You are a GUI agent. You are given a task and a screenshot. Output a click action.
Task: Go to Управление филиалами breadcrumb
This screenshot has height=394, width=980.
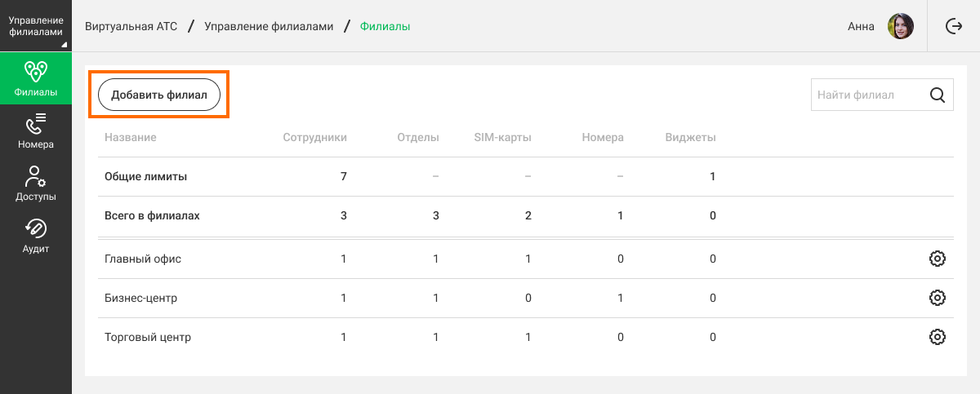[269, 26]
